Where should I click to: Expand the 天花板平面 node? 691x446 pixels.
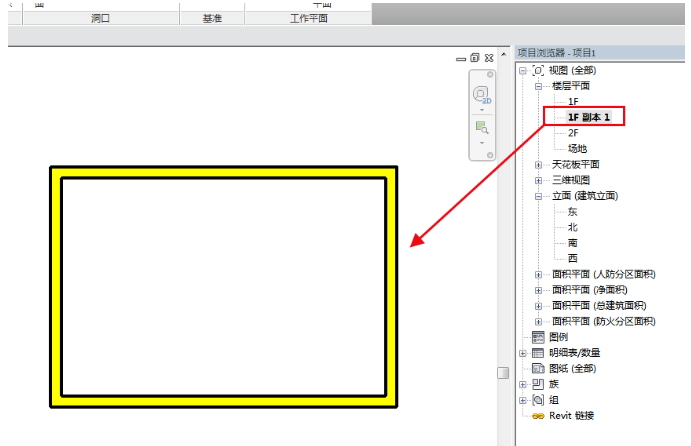pos(538,165)
